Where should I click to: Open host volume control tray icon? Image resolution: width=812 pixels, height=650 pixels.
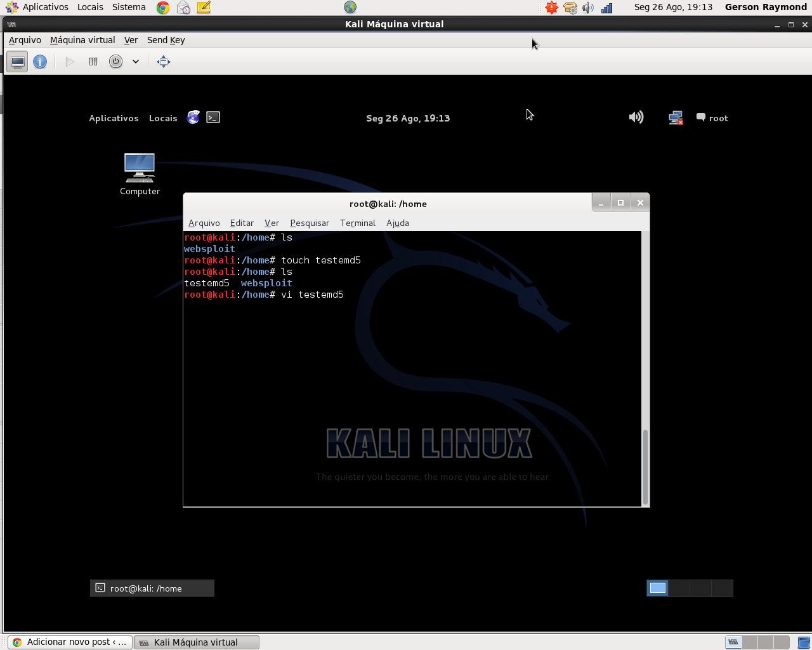(589, 8)
